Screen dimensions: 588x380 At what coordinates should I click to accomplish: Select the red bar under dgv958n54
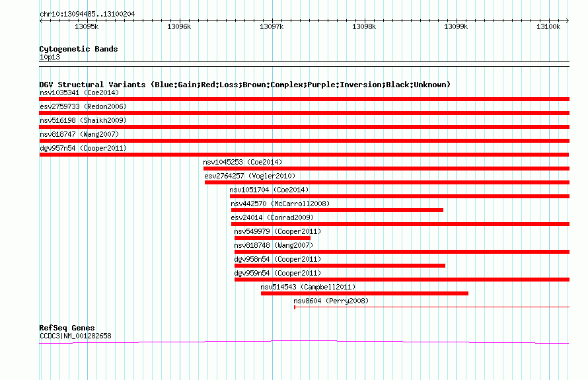click(x=340, y=266)
